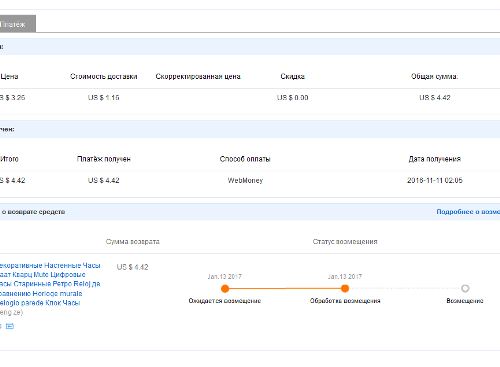Screen dimensions: 500x367
Task: Click the empty Возмещение final step marker
Action: (x=465, y=288)
